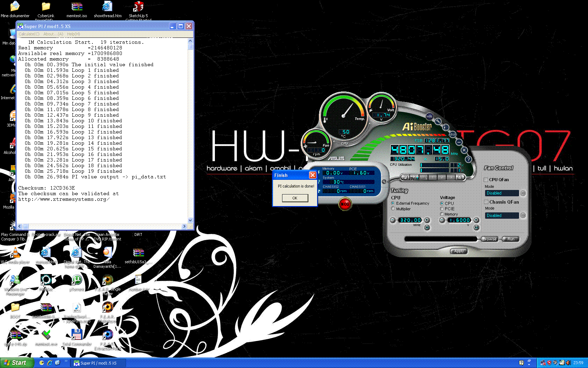Select MemSet desktop shortcut
Image resolution: width=588 pixels, height=368 pixels.
click(46, 283)
